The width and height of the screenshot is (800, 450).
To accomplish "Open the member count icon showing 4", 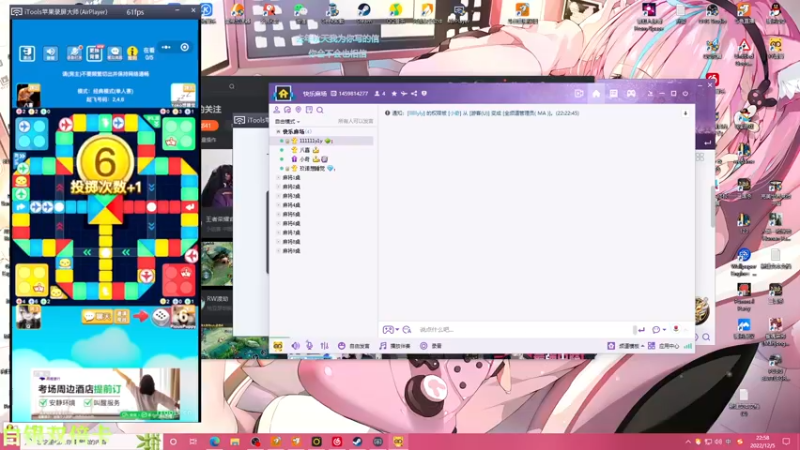I will pos(380,93).
